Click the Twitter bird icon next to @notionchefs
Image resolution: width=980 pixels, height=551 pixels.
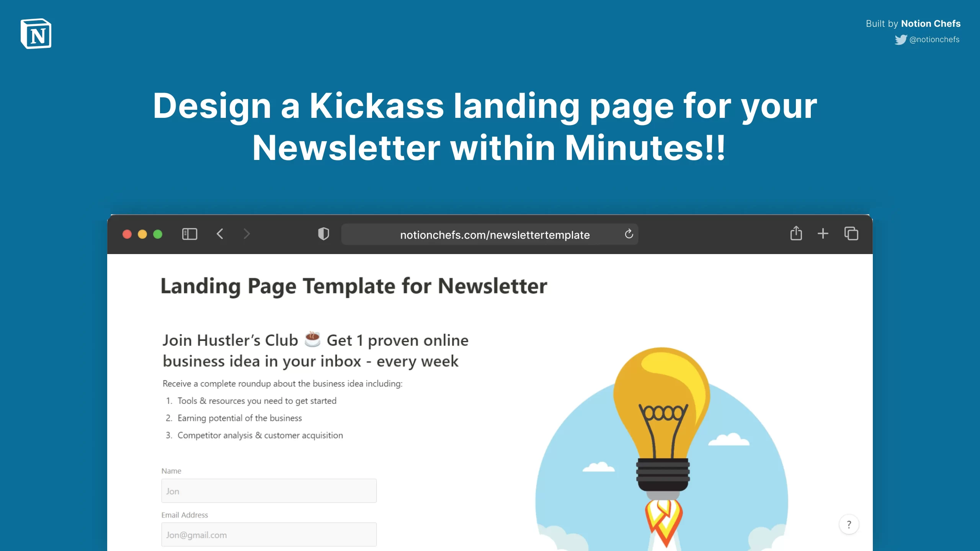901,39
